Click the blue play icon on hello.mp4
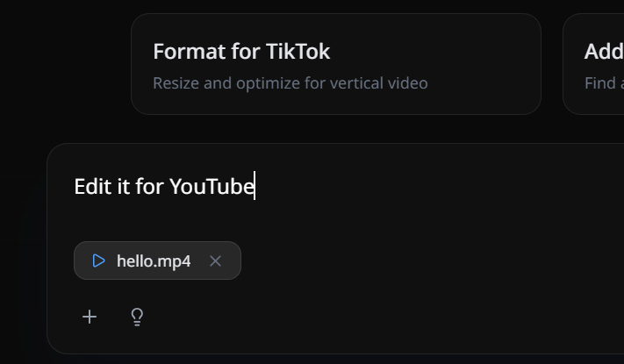 [98, 261]
